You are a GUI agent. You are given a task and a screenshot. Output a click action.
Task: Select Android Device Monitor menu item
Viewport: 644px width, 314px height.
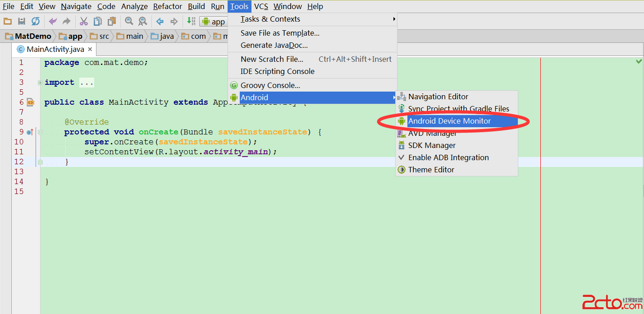click(449, 121)
